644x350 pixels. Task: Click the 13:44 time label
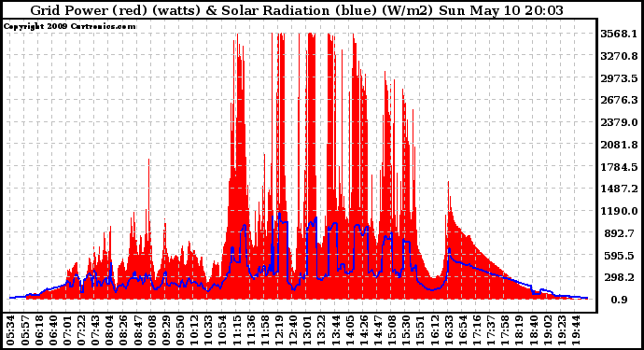coord(334,329)
